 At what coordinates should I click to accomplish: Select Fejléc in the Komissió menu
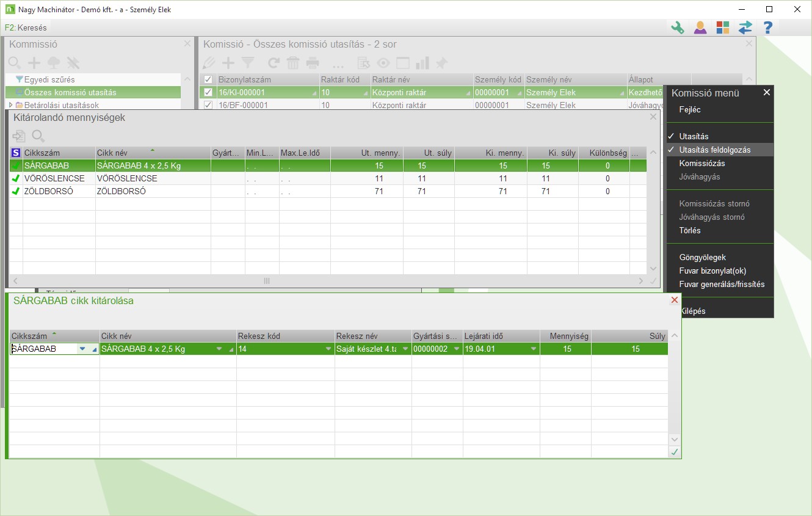(690, 110)
